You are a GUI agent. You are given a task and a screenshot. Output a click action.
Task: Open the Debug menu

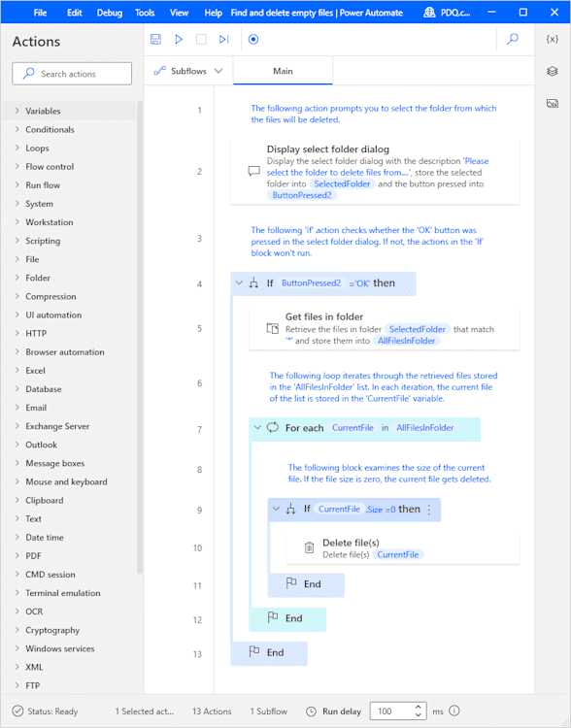pyautogui.click(x=109, y=13)
